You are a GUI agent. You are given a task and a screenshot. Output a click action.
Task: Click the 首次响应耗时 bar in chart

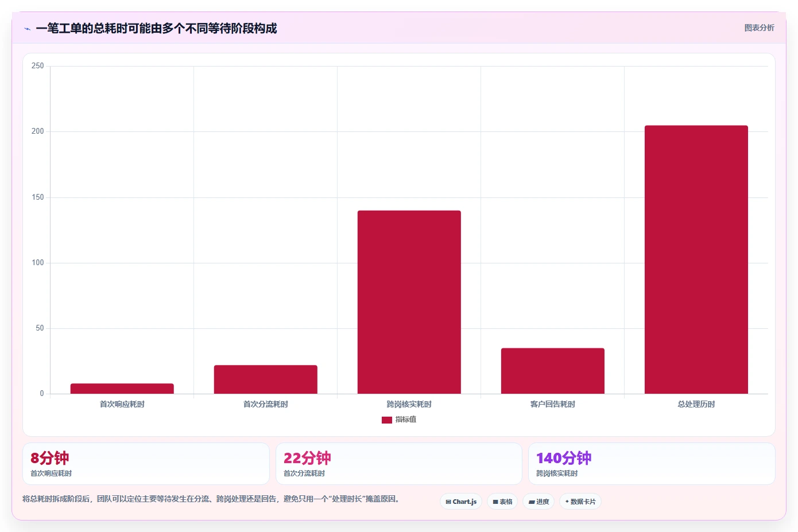(x=122, y=389)
